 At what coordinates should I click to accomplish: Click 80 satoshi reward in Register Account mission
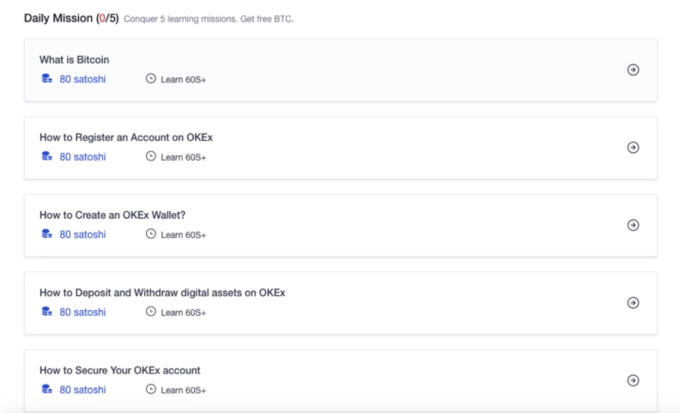click(82, 156)
